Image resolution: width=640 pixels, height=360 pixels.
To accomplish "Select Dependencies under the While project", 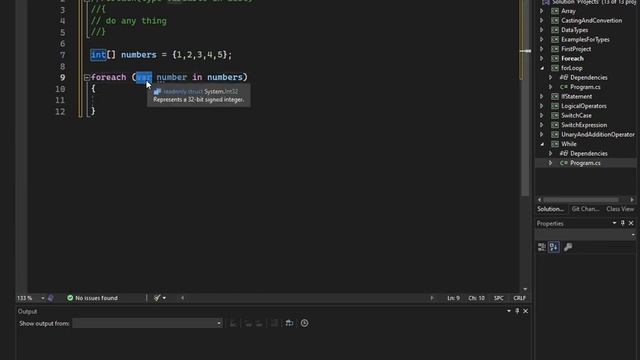I will click(589, 153).
